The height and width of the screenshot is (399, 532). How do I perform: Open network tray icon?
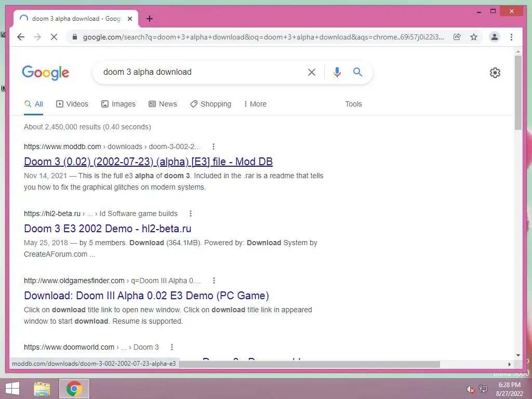(483, 389)
